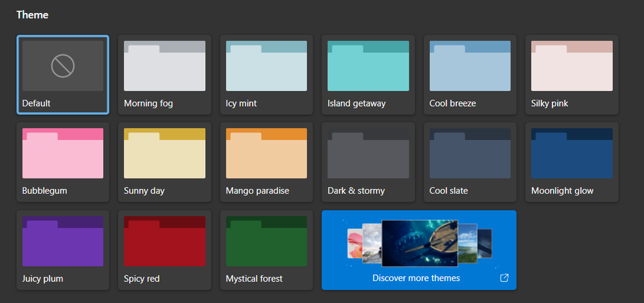
Task: Select the Default theme card
Action: 63,75
